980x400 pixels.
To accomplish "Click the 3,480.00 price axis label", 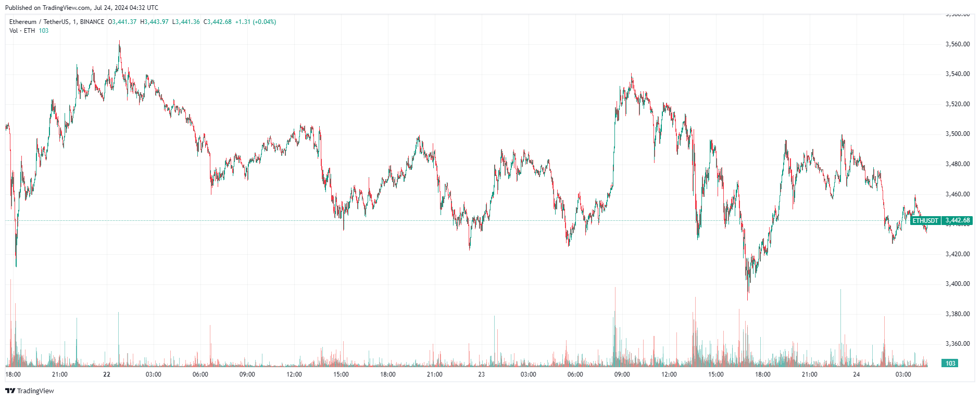I will pos(958,164).
